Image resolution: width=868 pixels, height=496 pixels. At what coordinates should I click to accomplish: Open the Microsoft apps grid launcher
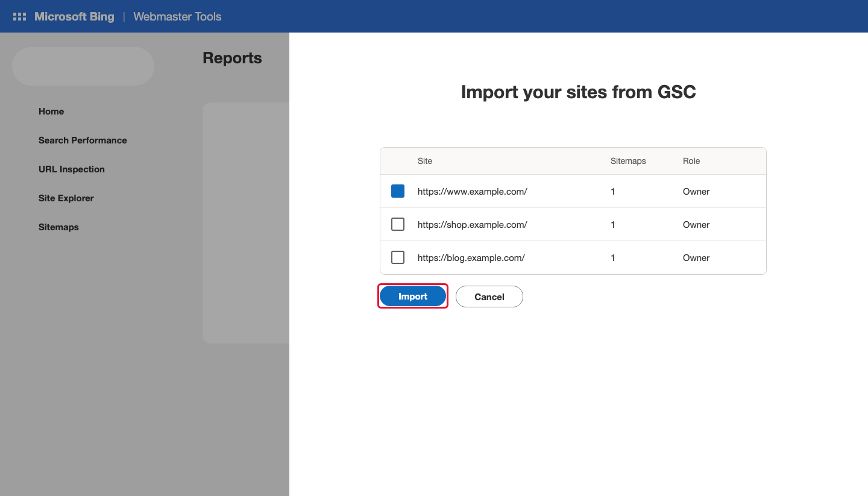point(19,17)
